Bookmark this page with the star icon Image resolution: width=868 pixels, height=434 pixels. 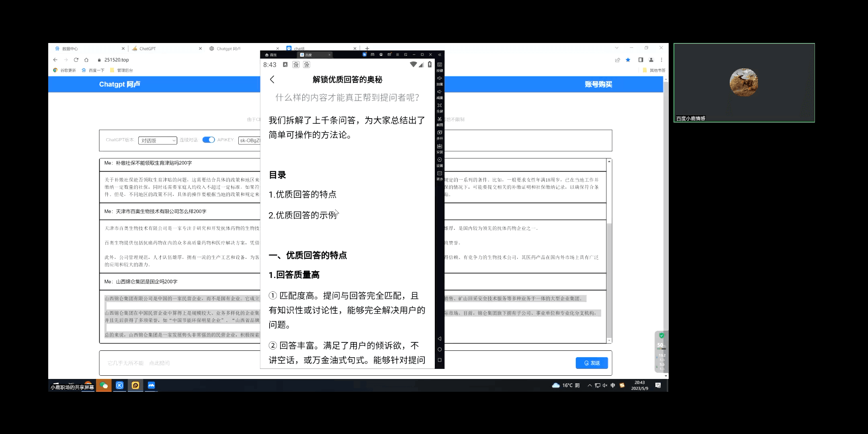628,60
